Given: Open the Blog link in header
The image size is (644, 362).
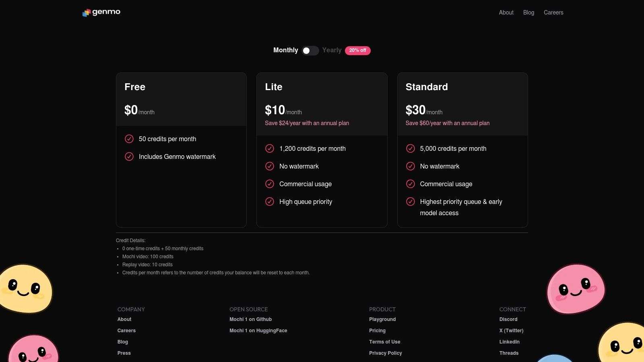Looking at the screenshot, I should tap(528, 12).
